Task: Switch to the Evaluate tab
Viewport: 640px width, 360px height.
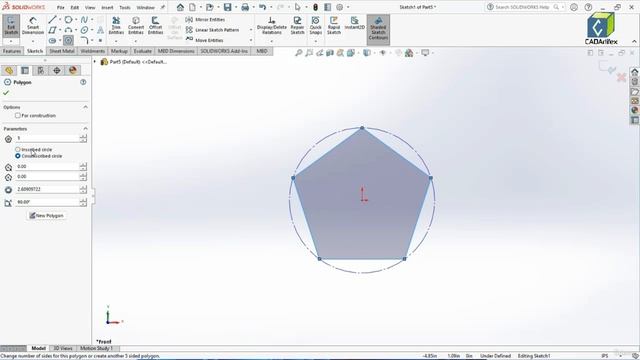Action: click(142, 51)
